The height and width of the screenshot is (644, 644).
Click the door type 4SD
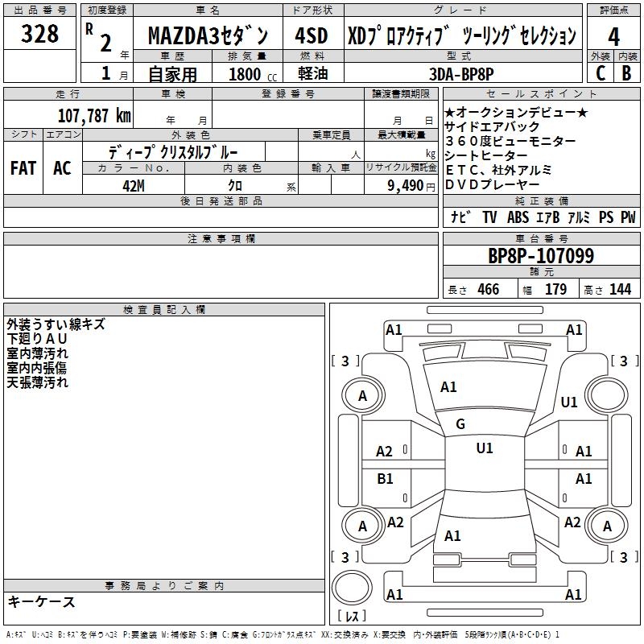312,35
